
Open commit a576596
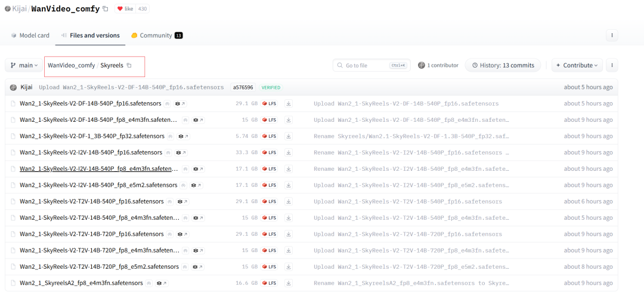(x=243, y=87)
